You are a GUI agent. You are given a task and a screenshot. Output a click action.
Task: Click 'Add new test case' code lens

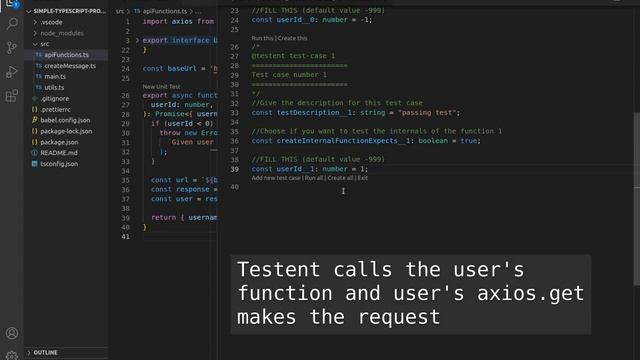tap(276, 178)
